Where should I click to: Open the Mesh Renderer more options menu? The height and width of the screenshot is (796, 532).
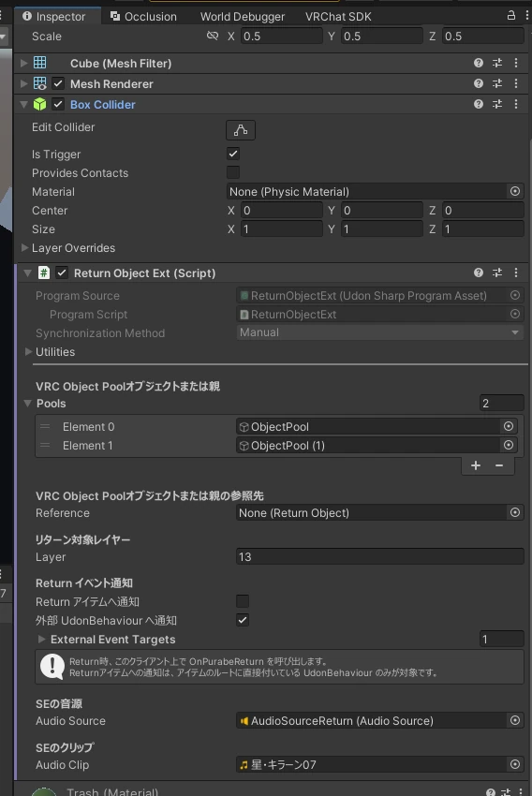[516, 83]
